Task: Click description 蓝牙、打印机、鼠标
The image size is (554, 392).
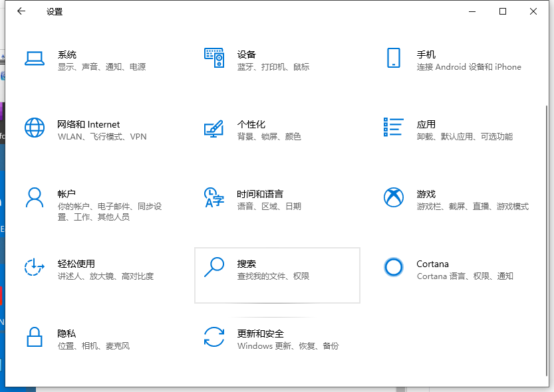Action: tap(273, 66)
